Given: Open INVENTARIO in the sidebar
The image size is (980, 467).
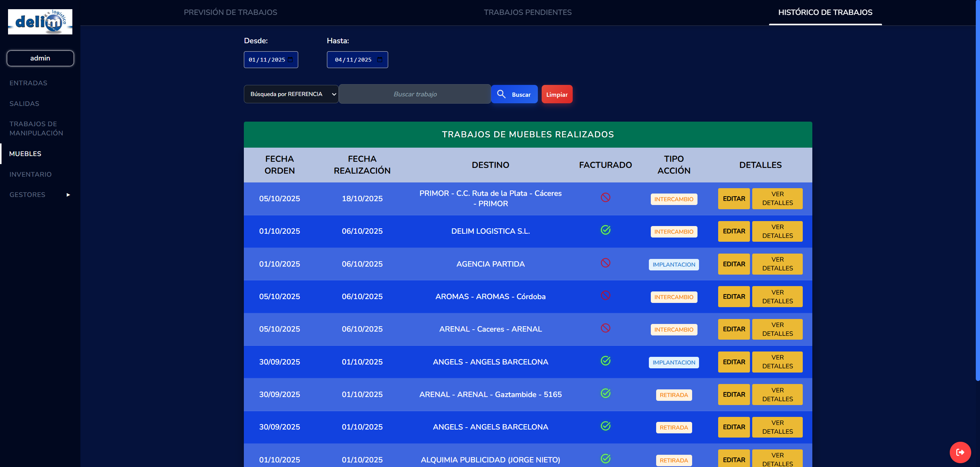Looking at the screenshot, I should (30, 174).
